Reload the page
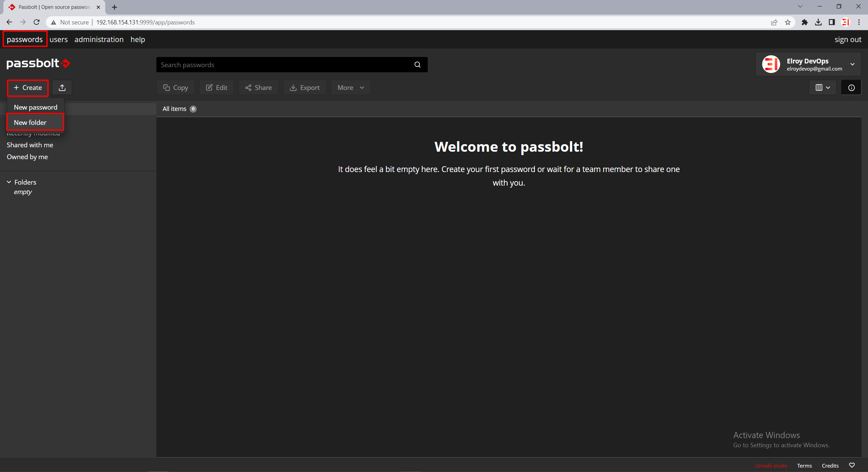 pos(37,22)
